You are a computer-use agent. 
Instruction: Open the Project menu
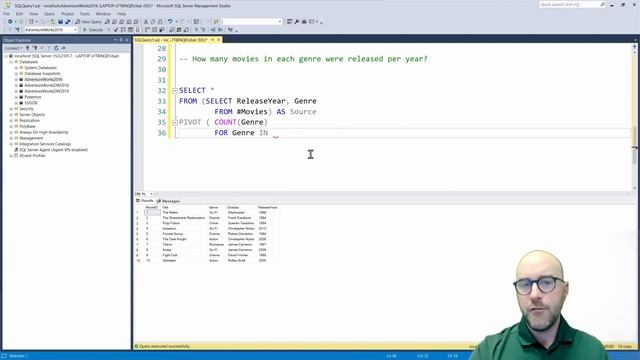(x=67, y=14)
